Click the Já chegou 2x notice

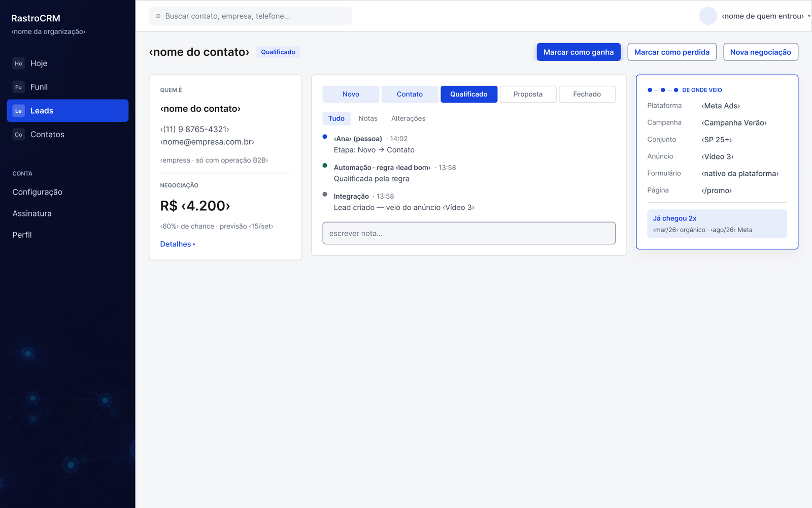pos(717,224)
